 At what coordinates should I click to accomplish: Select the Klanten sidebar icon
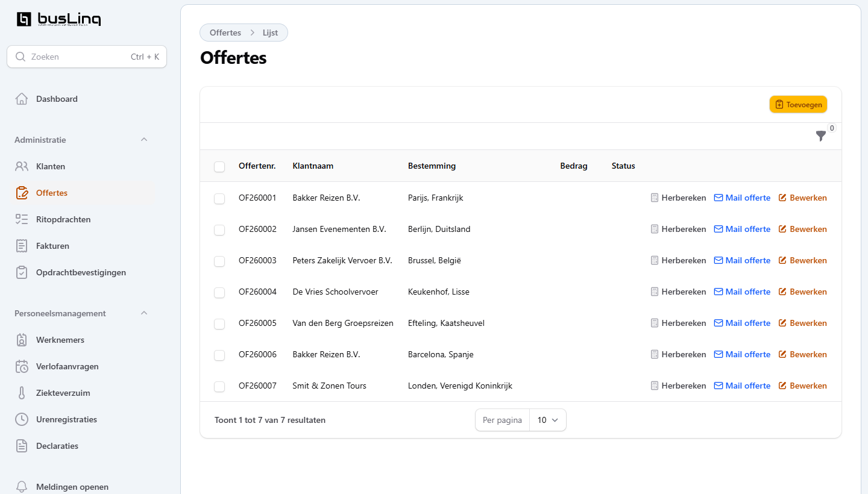22,166
